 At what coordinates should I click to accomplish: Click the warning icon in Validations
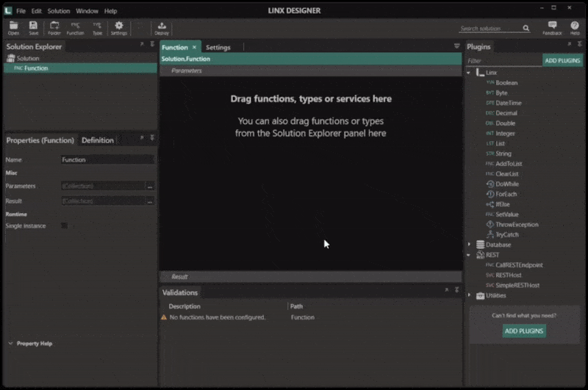[164, 317]
